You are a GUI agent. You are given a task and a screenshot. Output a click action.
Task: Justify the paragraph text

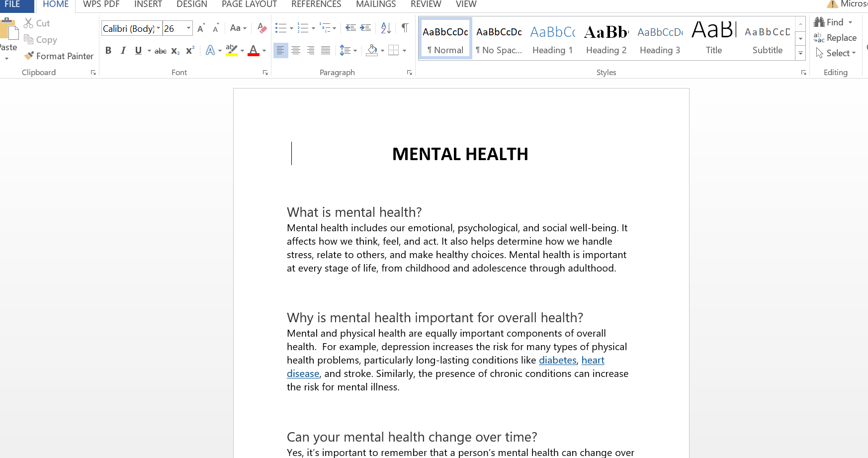pyautogui.click(x=326, y=50)
